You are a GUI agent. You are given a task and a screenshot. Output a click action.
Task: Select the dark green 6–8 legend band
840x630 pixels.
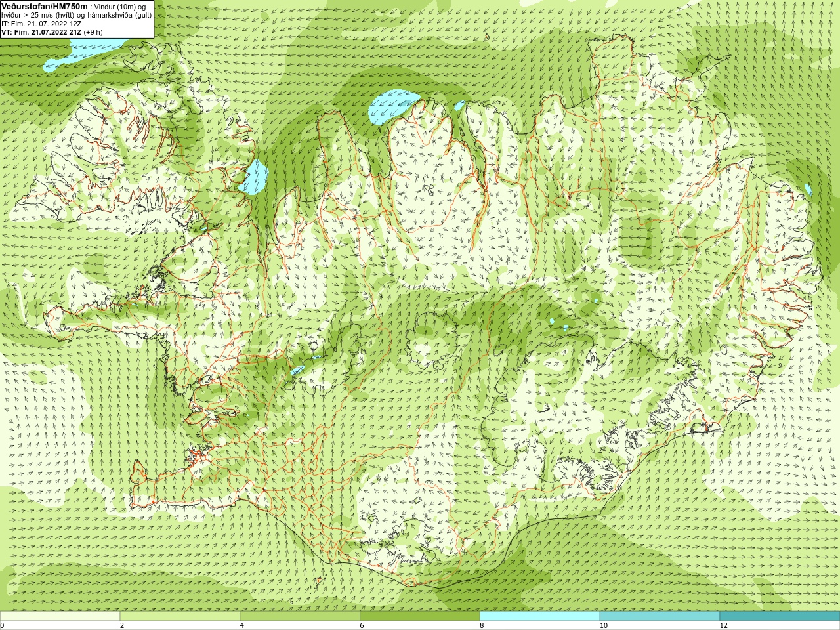(420, 616)
